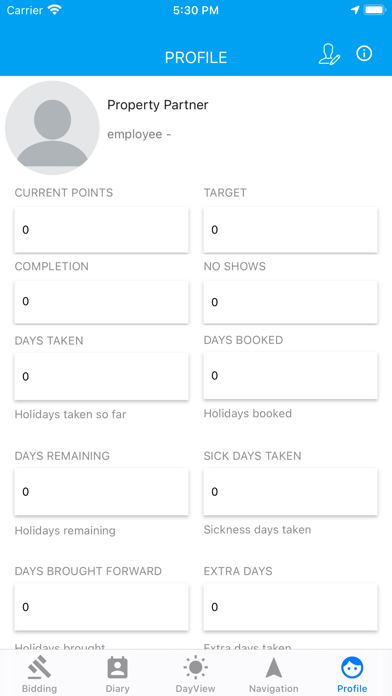The height and width of the screenshot is (696, 392).
Task: Open the info icon in header
Action: (364, 54)
